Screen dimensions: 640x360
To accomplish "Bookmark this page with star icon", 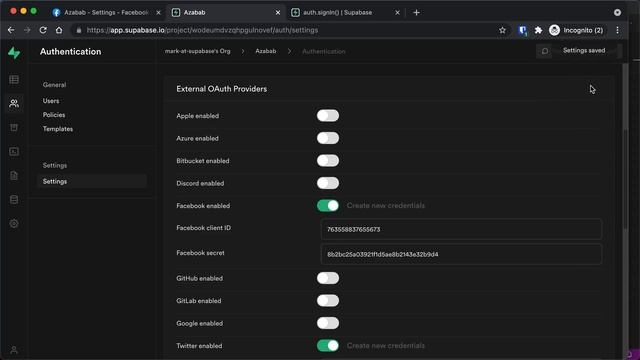I will (x=502, y=30).
